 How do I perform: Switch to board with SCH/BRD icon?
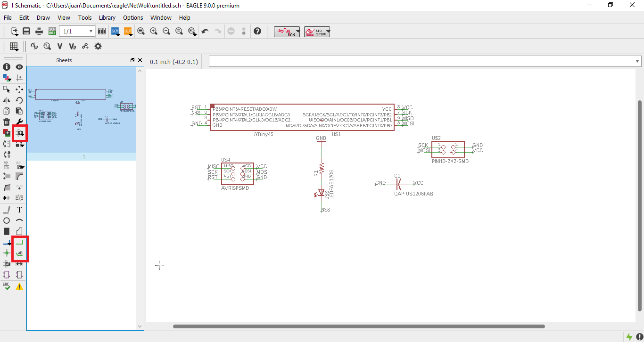52,31
